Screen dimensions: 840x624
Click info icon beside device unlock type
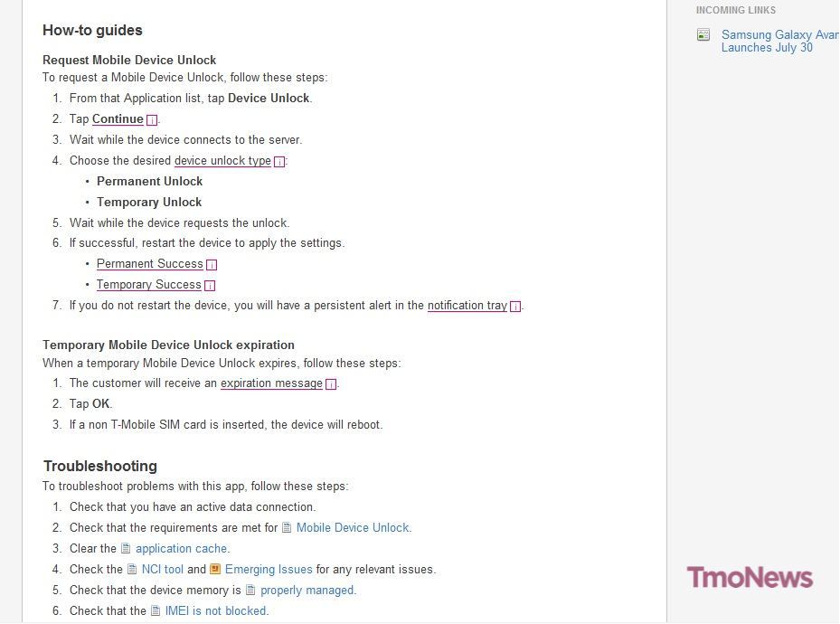[x=279, y=162]
